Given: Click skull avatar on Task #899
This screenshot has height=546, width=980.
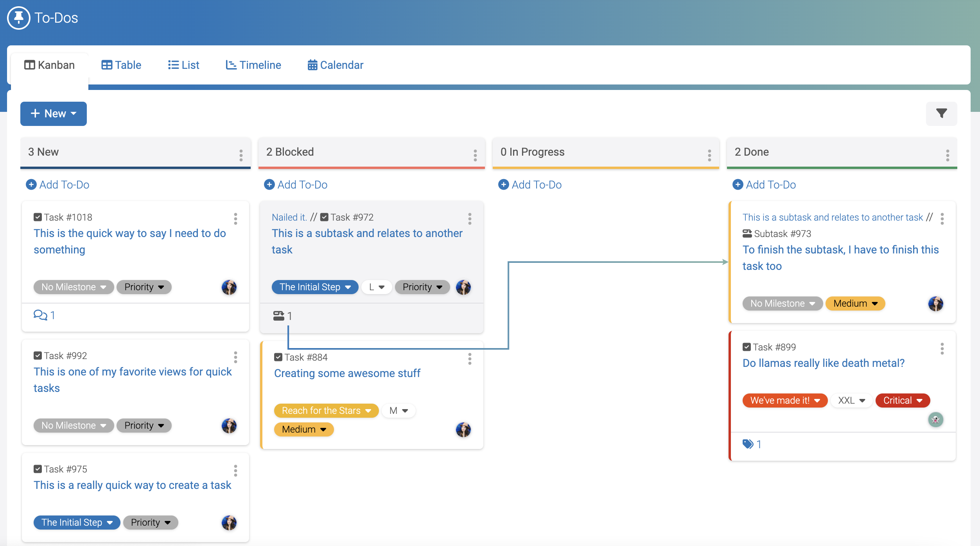Looking at the screenshot, I should pos(935,420).
